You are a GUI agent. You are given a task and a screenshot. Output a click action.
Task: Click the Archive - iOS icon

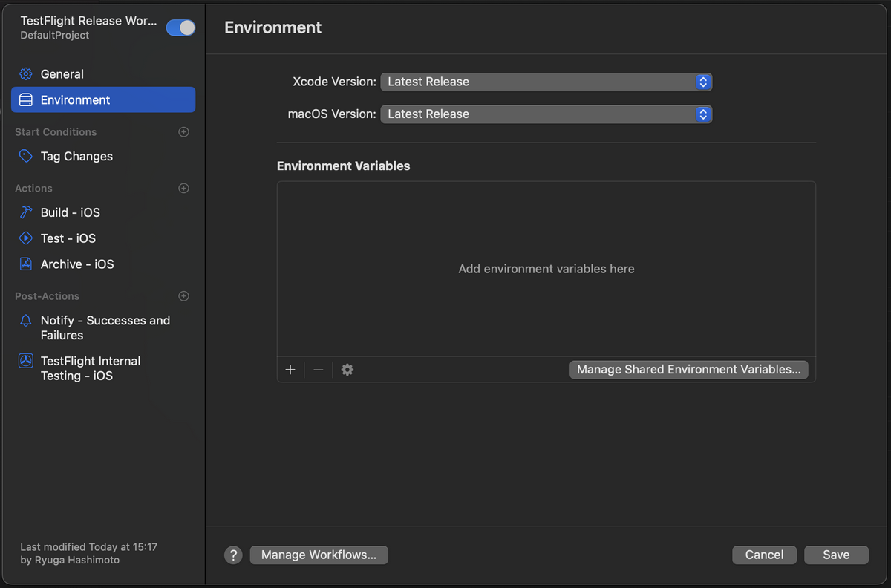point(26,264)
